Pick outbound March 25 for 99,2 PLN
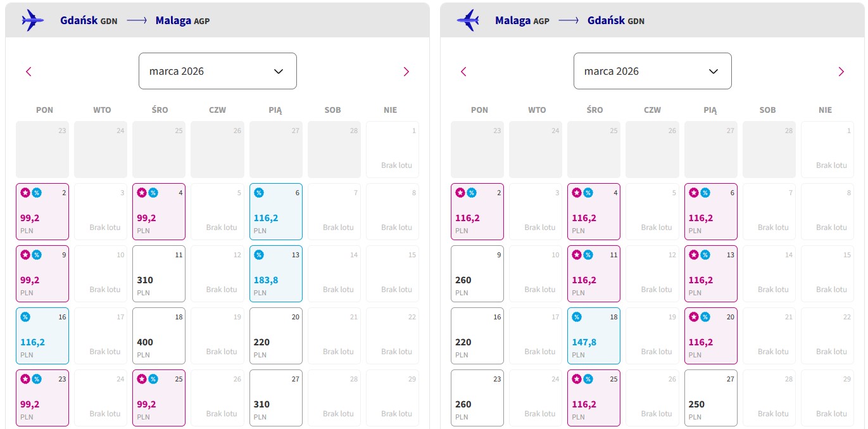 point(159,398)
